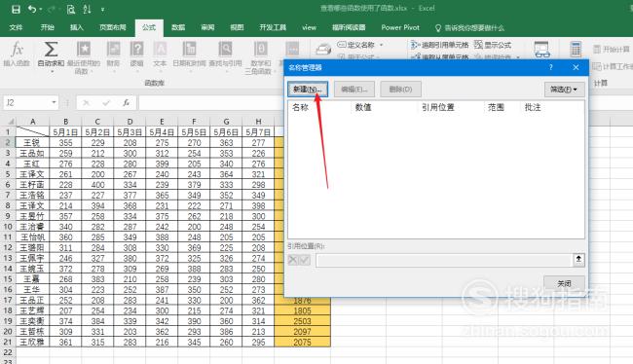Viewport: 633px width, 364px height.
Task: Click the yellow total cell 2503
Action: [x=302, y=321]
